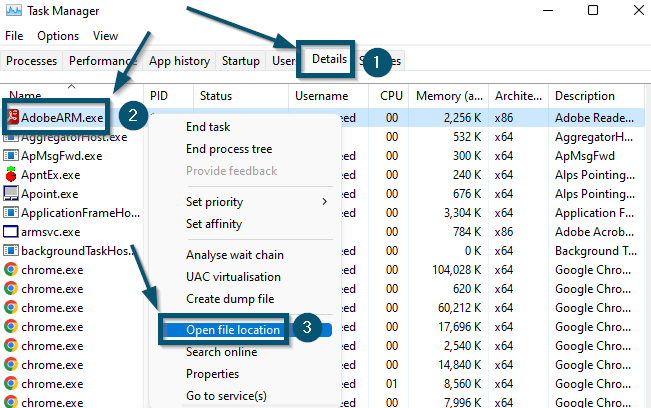Switch to the Startup tab
651x408 pixels.
(x=241, y=61)
